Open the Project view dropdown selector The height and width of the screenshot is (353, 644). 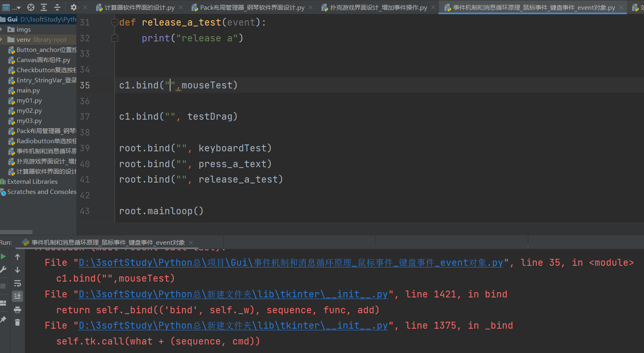pos(11,7)
